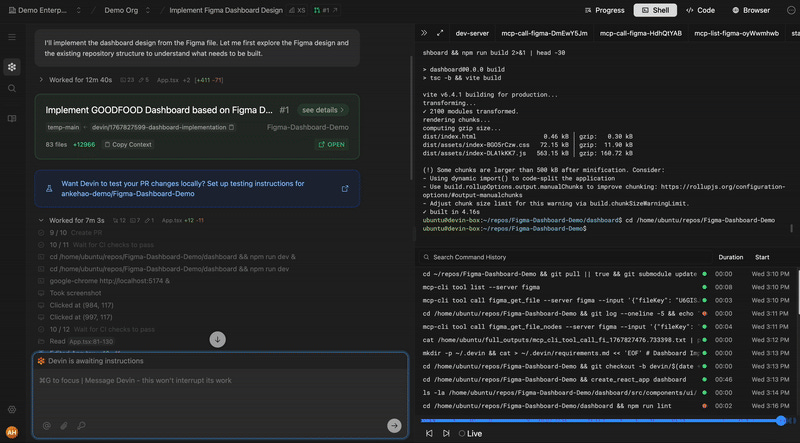The width and height of the screenshot is (800, 443).
Task: Click the Duration column header
Action: [x=731, y=257]
